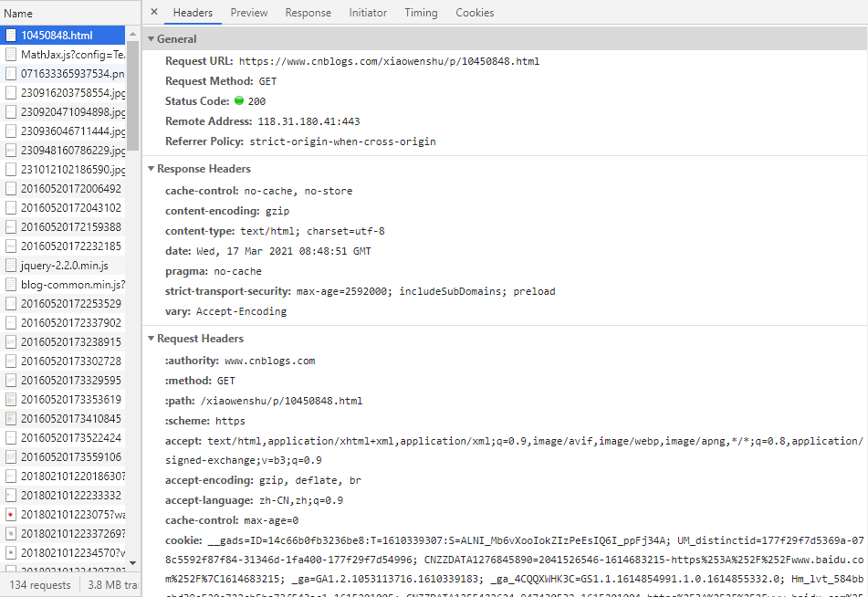
Task: Click the accept-language header value
Action: click(301, 500)
